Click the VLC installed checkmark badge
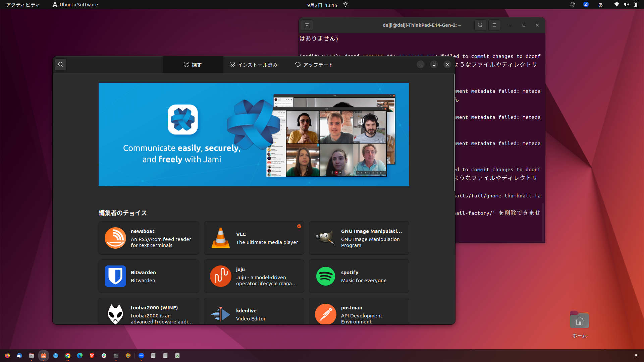The width and height of the screenshot is (644, 362). pos(299,226)
